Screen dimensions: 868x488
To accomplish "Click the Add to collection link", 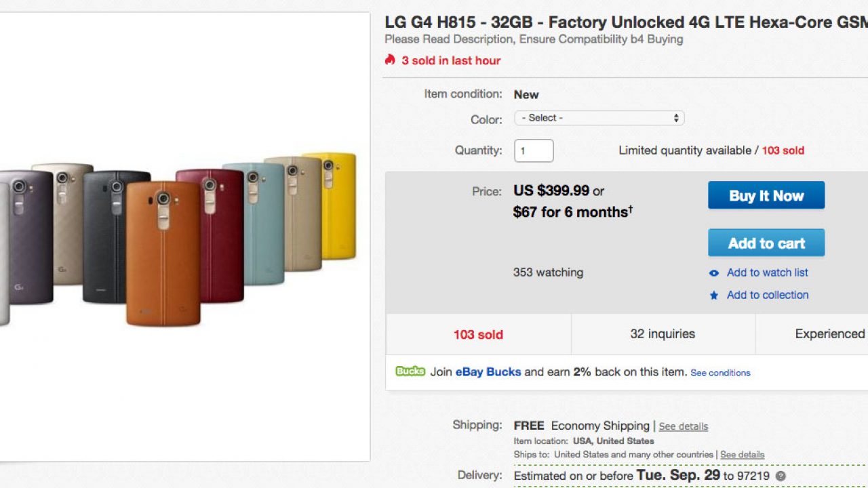I will (767, 295).
